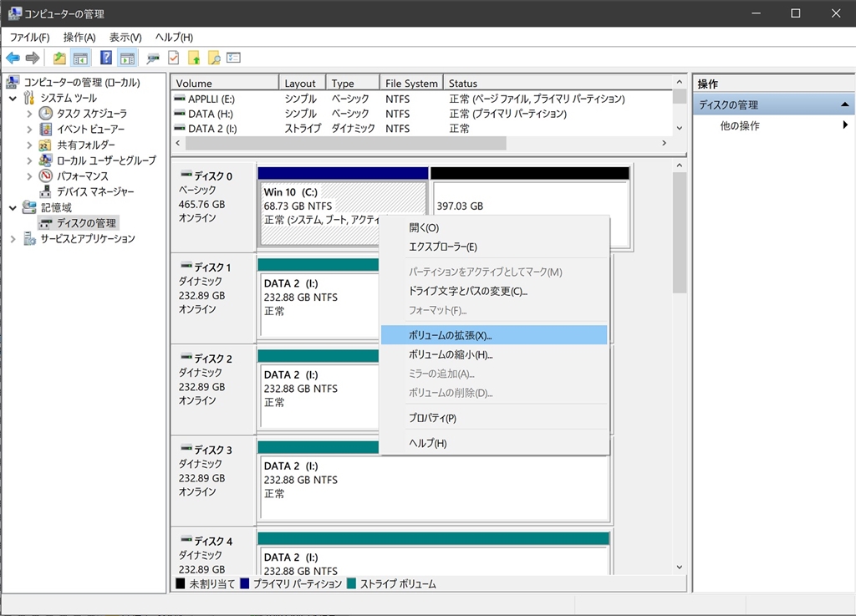Viewport: 856px width, 616px height.
Task: Click the blue Help question mark icon
Action: point(106,58)
